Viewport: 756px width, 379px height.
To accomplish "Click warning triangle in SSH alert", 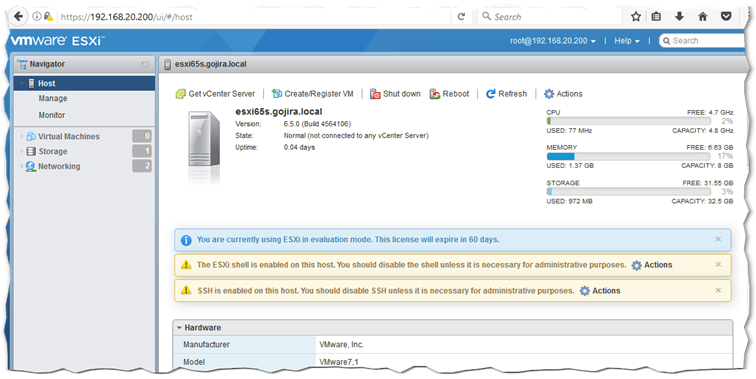I will click(186, 290).
